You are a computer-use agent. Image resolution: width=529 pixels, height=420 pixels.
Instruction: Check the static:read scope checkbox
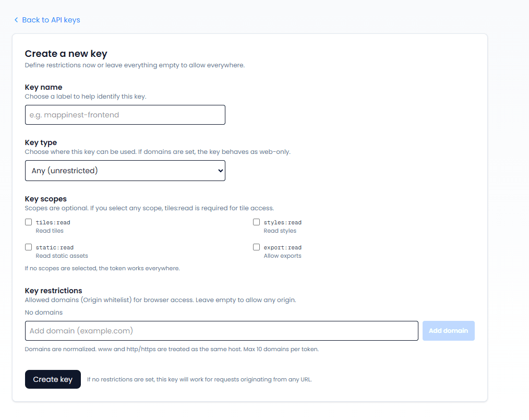click(28, 247)
